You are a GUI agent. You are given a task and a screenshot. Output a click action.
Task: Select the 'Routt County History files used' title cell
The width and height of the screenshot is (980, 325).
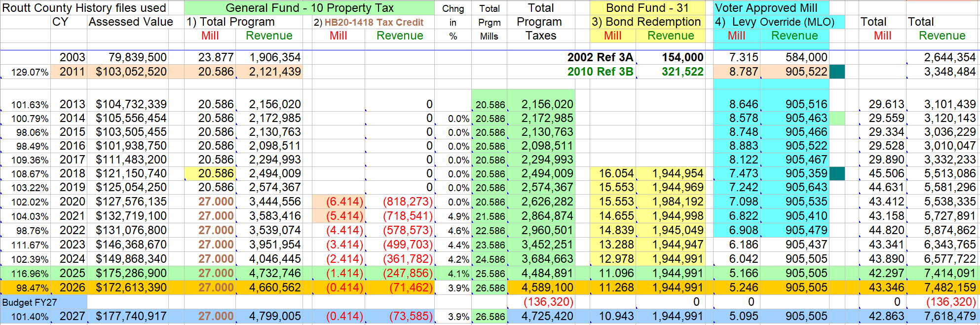pos(84,8)
